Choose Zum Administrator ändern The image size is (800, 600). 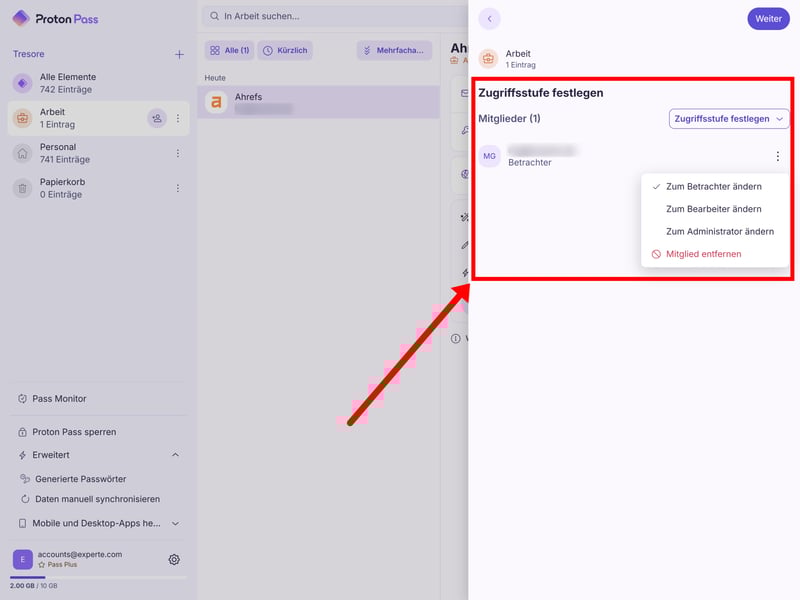click(719, 232)
